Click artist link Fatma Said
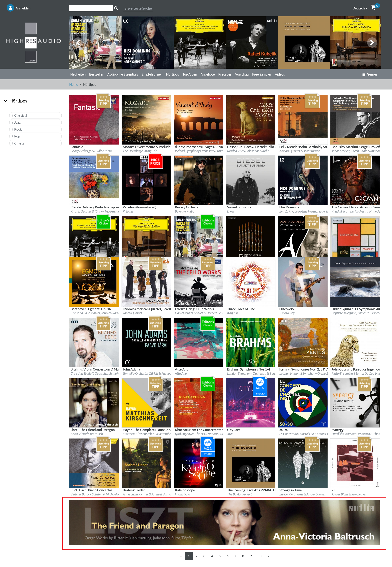392x567 pixels. (x=182, y=495)
